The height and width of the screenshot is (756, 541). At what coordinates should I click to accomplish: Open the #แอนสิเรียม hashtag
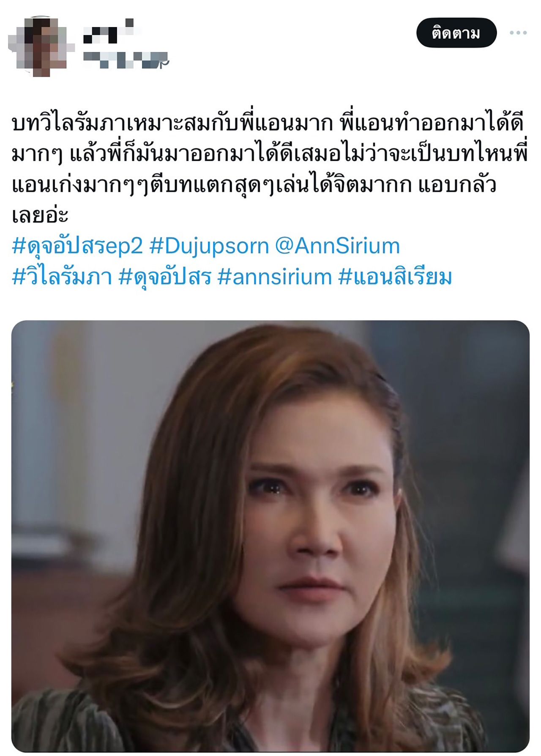coord(395,277)
